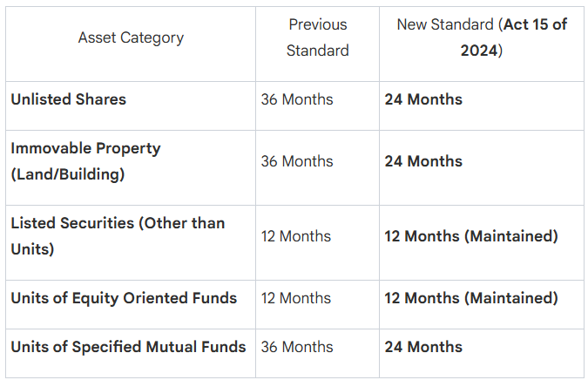
Task: Select Units of Equity Oriented Funds label
Action: [x=124, y=298]
